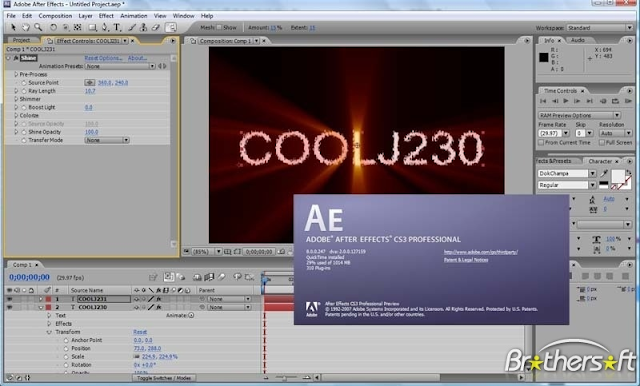The height and width of the screenshot is (386, 640).
Task: Click Reset link for Transform
Action: coord(140,332)
